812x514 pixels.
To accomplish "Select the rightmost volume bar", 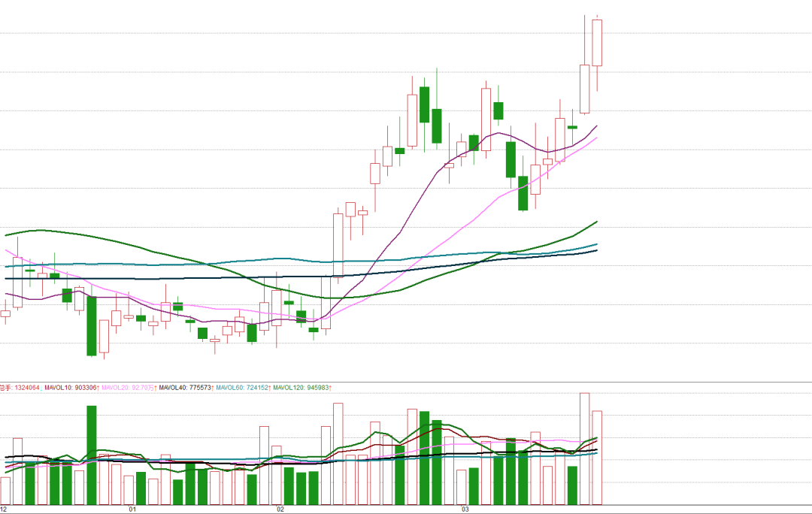I will pos(597,457).
